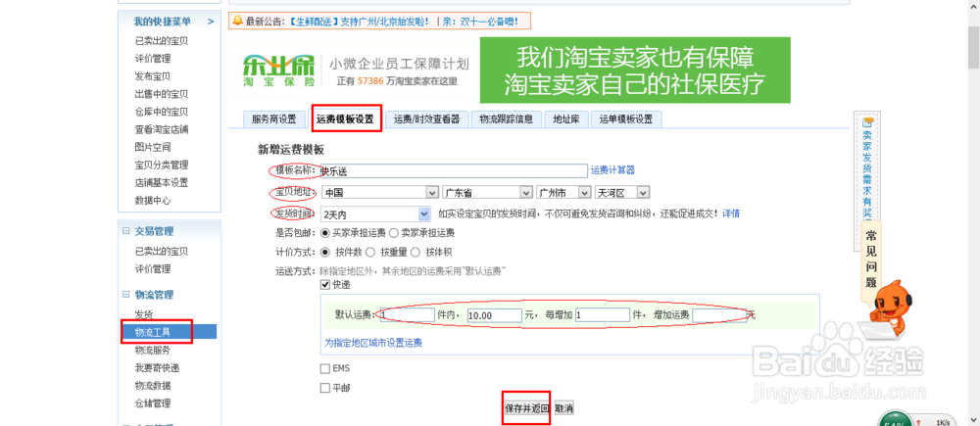Select 卖家承担运费 radio button
Screen dimensions: 980x426
click(394, 233)
